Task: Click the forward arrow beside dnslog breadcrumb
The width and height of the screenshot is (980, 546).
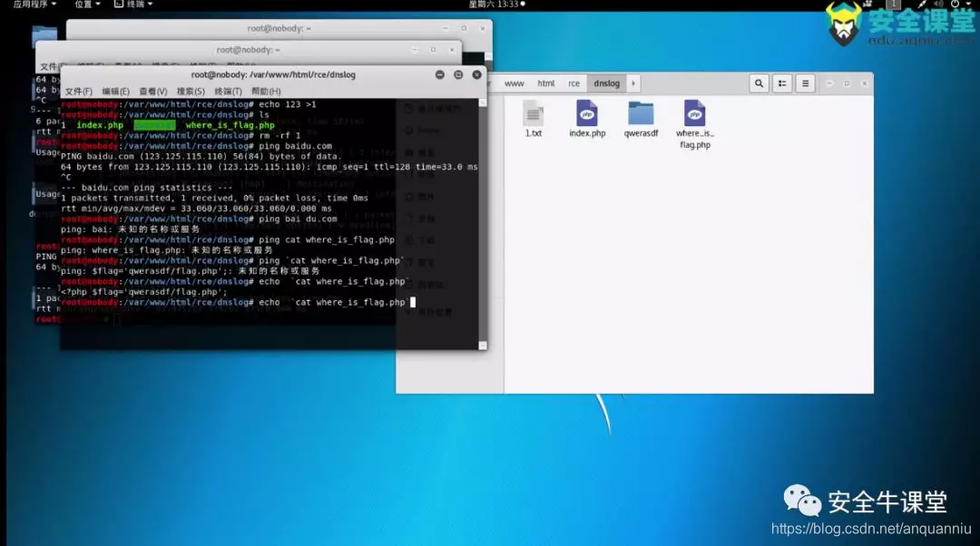Action: pos(633,83)
